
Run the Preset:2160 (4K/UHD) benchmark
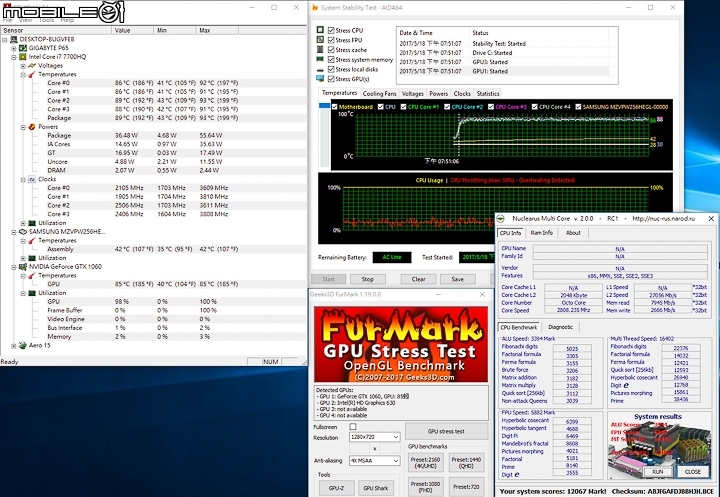(x=425, y=463)
